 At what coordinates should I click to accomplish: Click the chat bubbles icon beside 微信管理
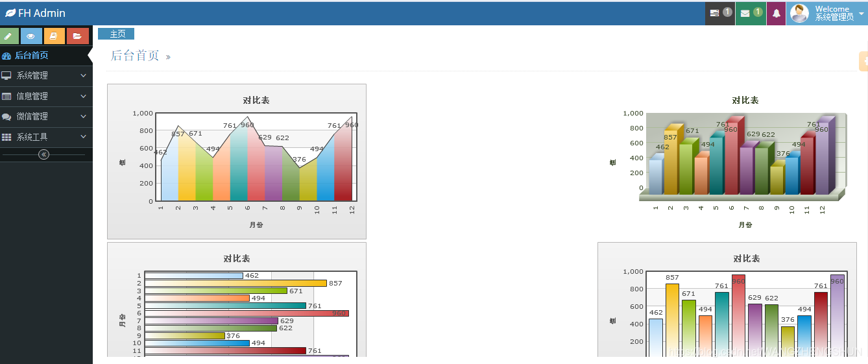coord(6,117)
